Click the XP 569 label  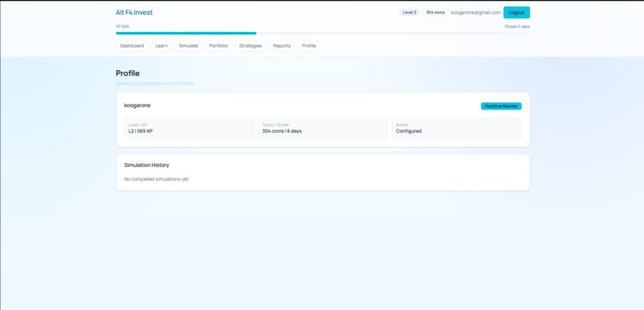[x=122, y=26]
